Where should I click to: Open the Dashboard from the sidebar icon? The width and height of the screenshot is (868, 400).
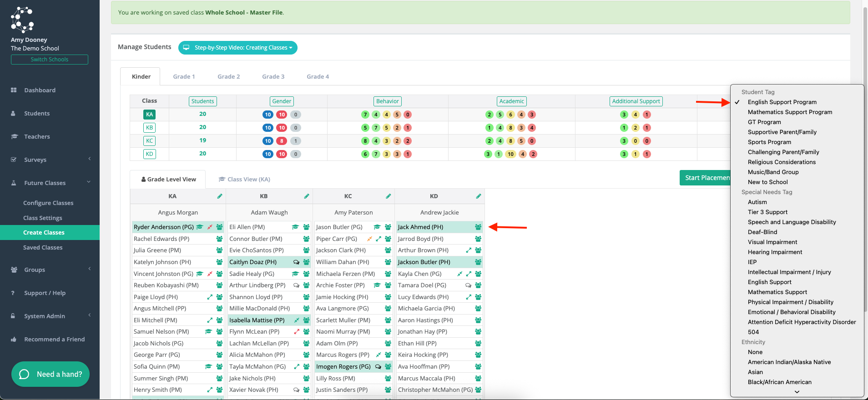[14, 90]
